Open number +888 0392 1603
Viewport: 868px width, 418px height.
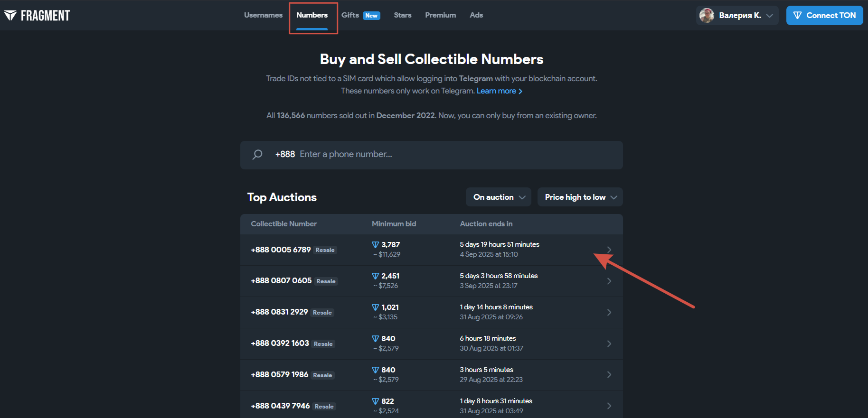[x=280, y=344]
